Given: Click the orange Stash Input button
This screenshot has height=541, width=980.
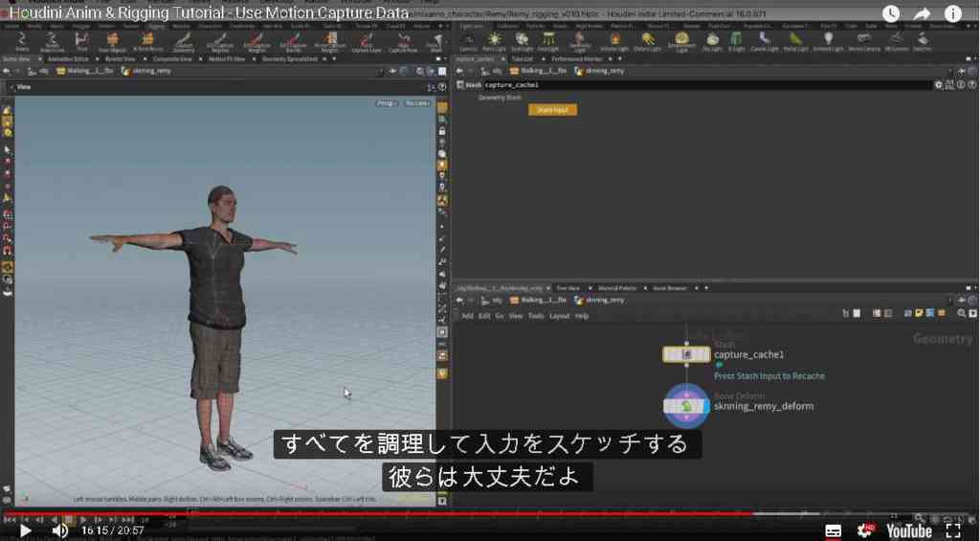Looking at the screenshot, I should click(x=552, y=110).
